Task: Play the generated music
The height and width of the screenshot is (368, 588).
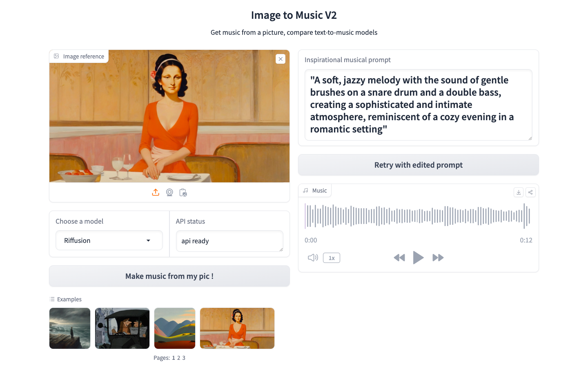Action: click(418, 258)
